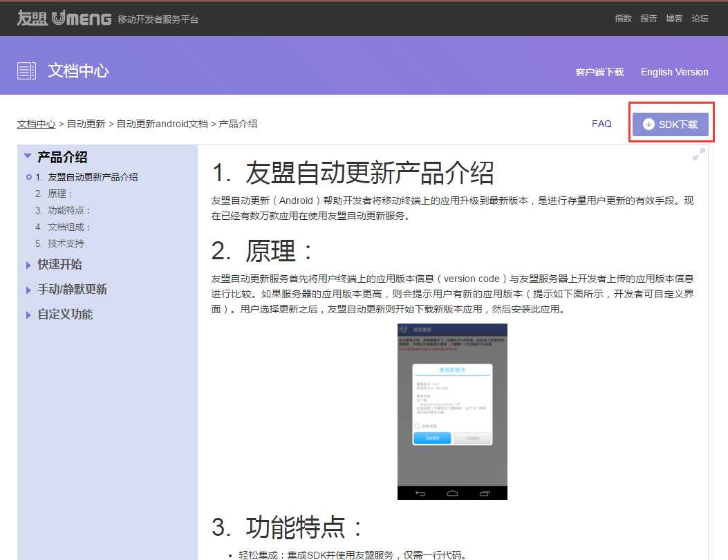Click 文档中心 breadcrumb link
The height and width of the screenshot is (560, 728).
pyautogui.click(x=36, y=124)
